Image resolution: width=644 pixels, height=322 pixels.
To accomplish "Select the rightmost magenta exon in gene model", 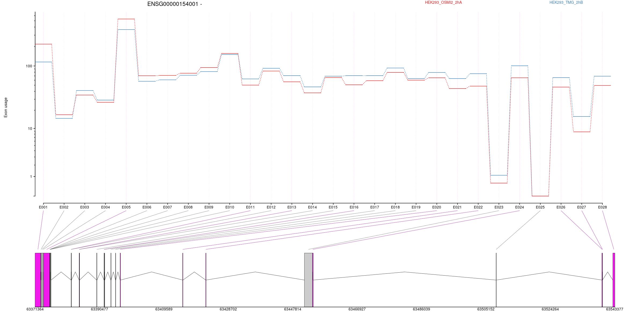I will click(x=614, y=280).
